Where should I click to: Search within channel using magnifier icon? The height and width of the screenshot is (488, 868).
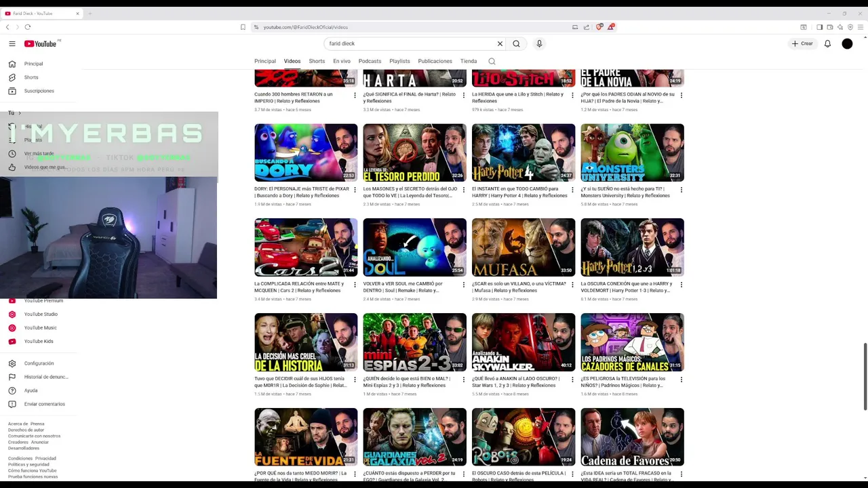492,61
